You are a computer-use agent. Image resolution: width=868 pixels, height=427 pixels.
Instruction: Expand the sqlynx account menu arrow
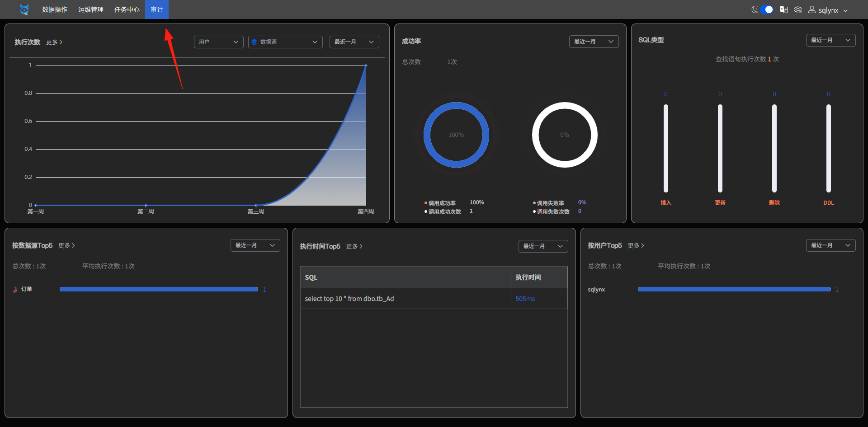click(x=845, y=10)
